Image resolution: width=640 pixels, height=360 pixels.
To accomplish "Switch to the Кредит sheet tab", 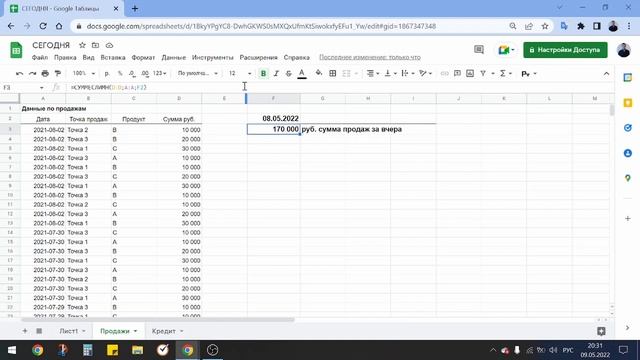I will pyautogui.click(x=164, y=331).
